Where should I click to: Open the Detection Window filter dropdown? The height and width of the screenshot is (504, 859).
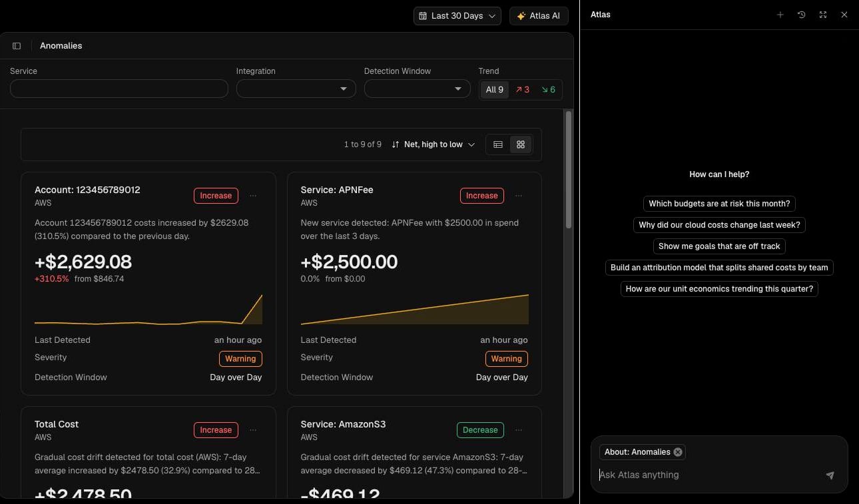tap(418, 89)
